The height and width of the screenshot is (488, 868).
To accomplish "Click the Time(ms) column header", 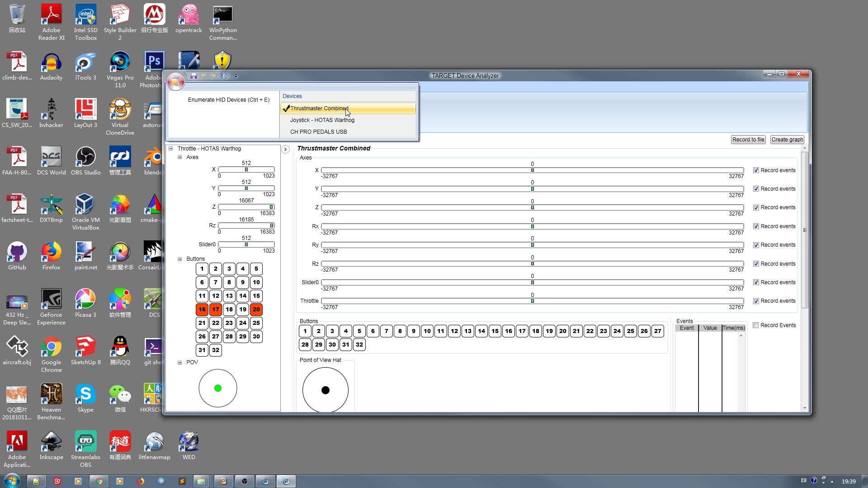I will [x=733, y=328].
